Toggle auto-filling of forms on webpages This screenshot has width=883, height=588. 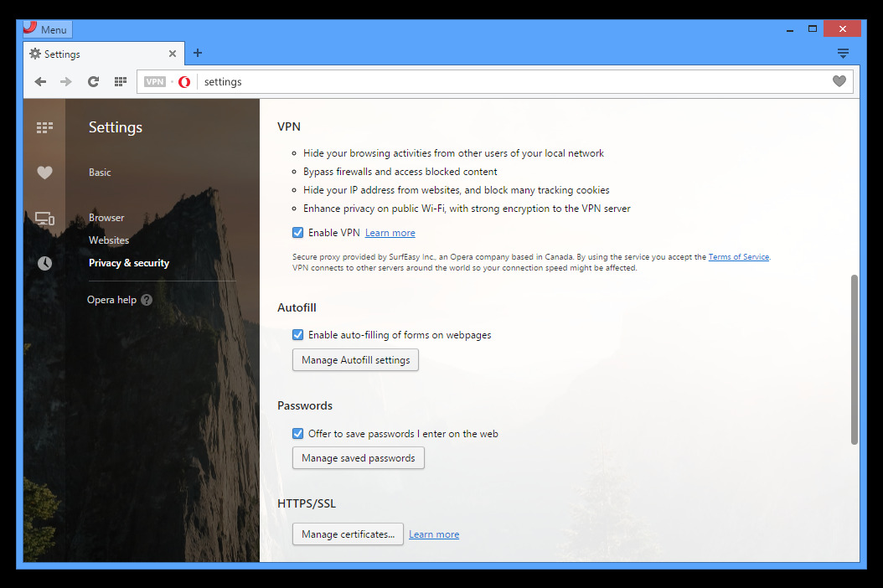pos(297,334)
